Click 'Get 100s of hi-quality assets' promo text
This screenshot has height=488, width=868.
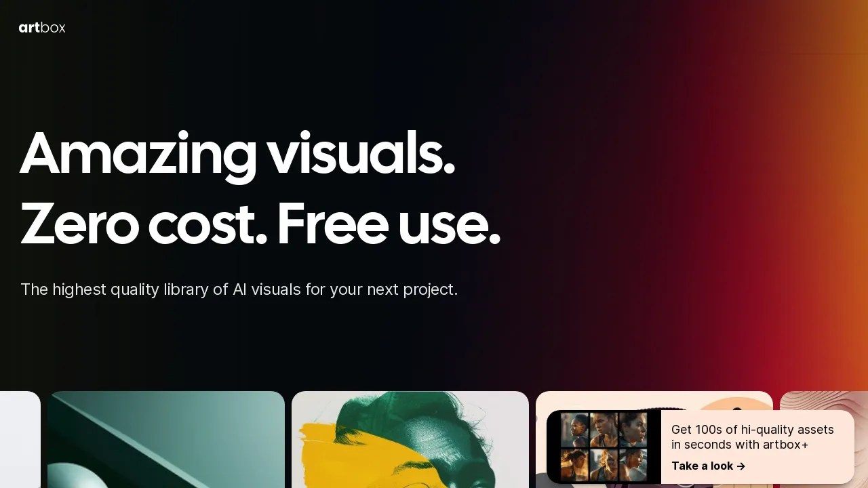pyautogui.click(x=753, y=430)
